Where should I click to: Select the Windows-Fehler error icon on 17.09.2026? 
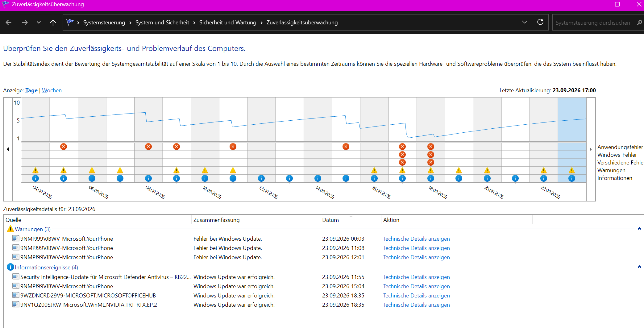click(x=402, y=155)
